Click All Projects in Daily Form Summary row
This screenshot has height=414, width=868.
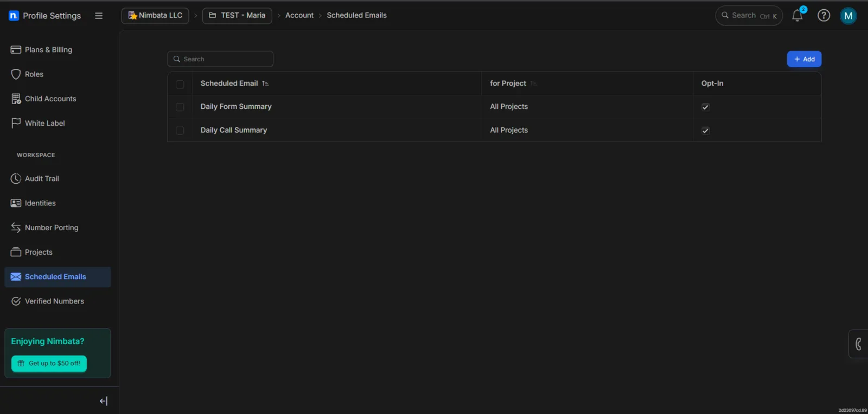pyautogui.click(x=509, y=107)
